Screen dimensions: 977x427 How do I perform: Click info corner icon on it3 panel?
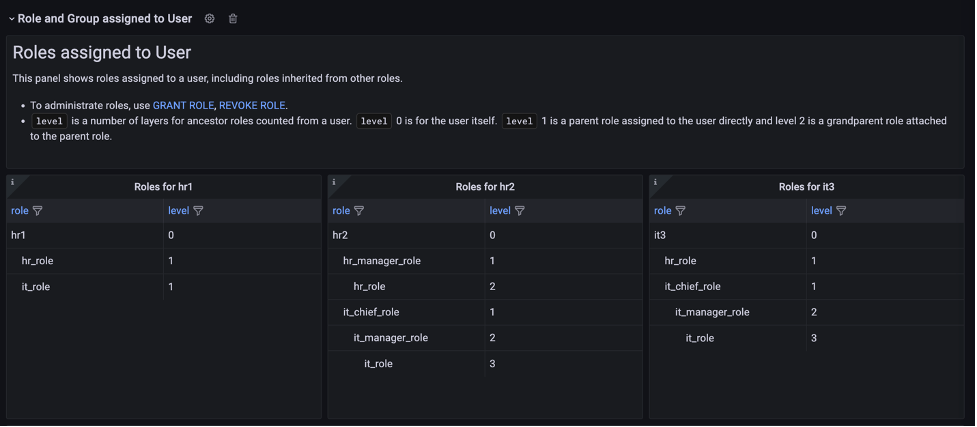click(656, 182)
